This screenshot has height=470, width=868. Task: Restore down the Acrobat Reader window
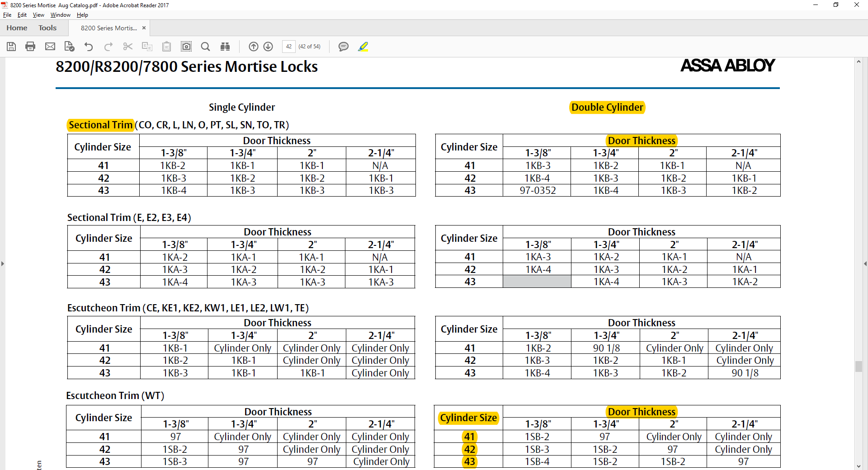point(836,5)
